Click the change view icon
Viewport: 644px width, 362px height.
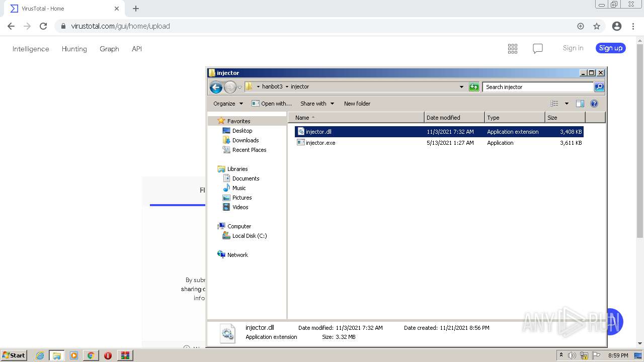(x=554, y=104)
